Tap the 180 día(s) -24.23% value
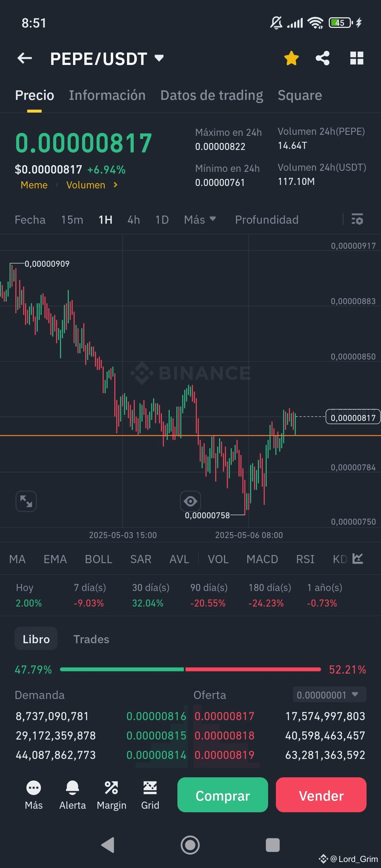 [x=266, y=603]
